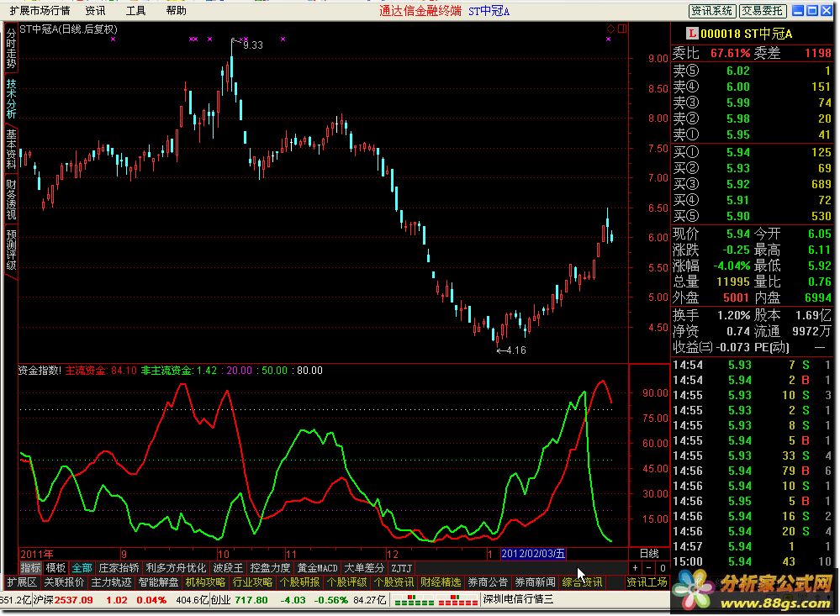
Task: Open the 资讯 menu
Action: 95,11
